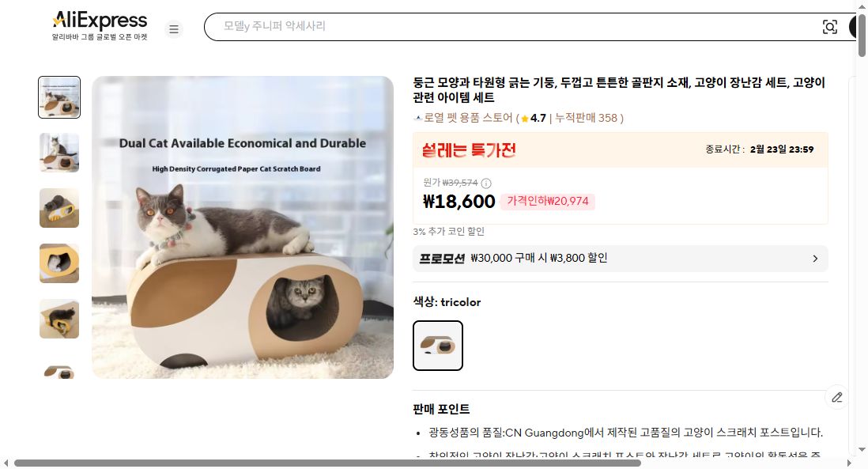The width and height of the screenshot is (868, 469).
Task: Click the scrollbar up arrow
Action: point(862,5)
